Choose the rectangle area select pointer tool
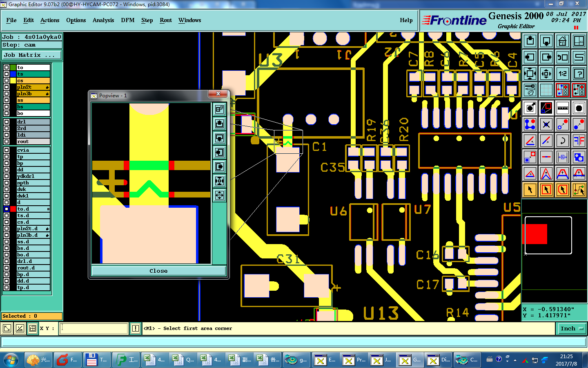The image size is (588, 368). point(546,190)
